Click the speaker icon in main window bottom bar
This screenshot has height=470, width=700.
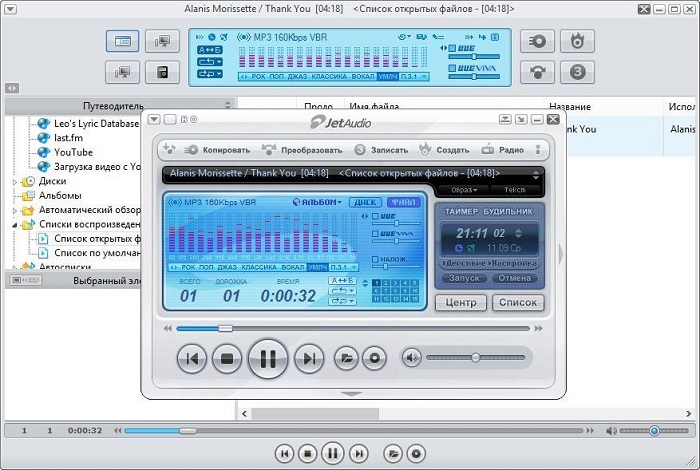coord(611,431)
